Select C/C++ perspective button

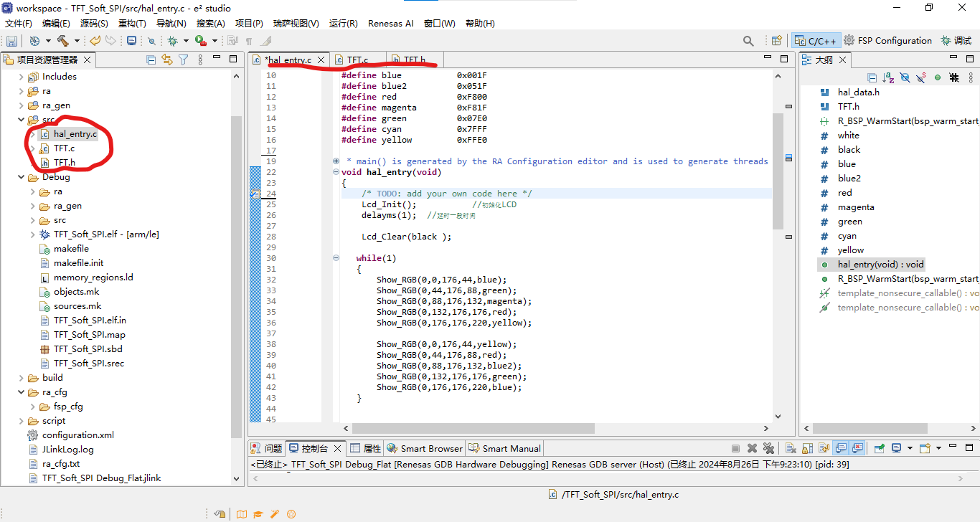tap(815, 41)
